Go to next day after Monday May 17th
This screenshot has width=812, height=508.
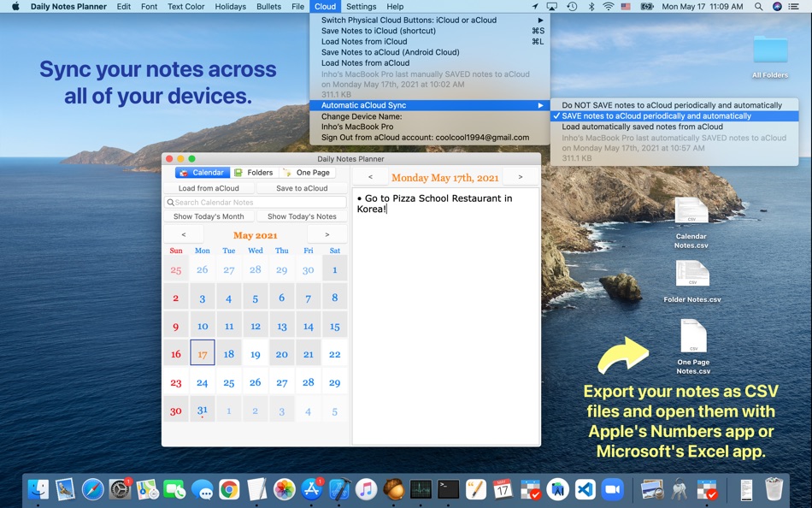coord(521,177)
